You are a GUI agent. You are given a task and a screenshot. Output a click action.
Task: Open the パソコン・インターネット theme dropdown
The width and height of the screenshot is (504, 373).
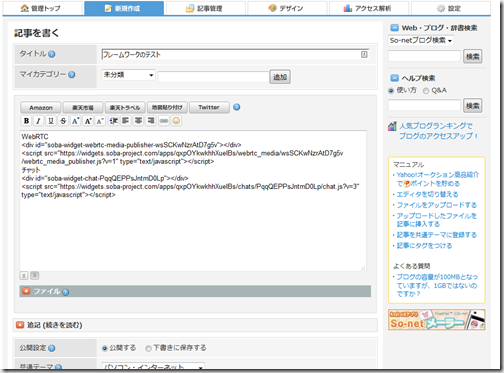point(153,367)
